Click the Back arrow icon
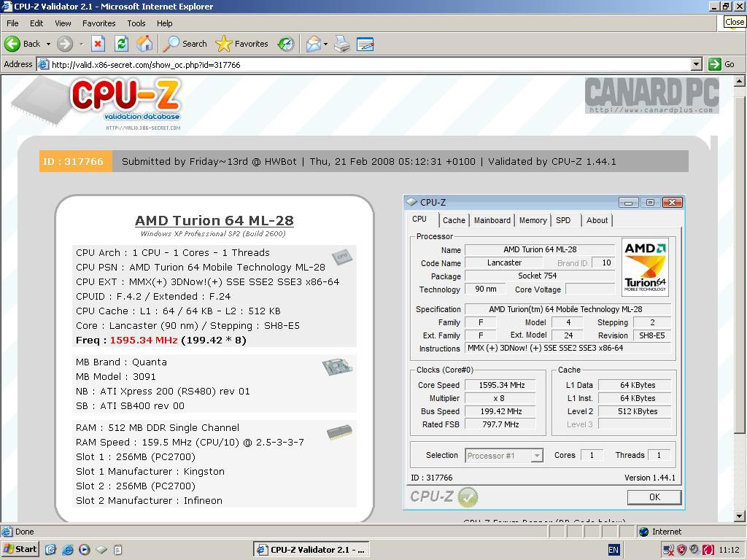Viewport: 747px width, 560px height. (12, 44)
